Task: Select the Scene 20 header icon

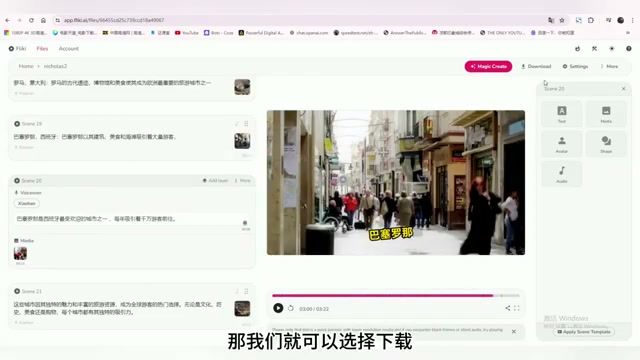Action: [x=17, y=180]
